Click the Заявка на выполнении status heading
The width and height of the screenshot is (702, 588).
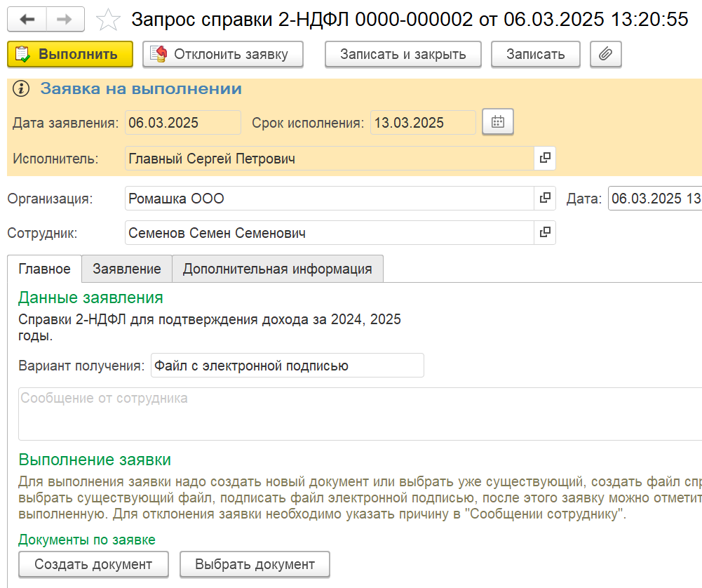[x=141, y=88]
